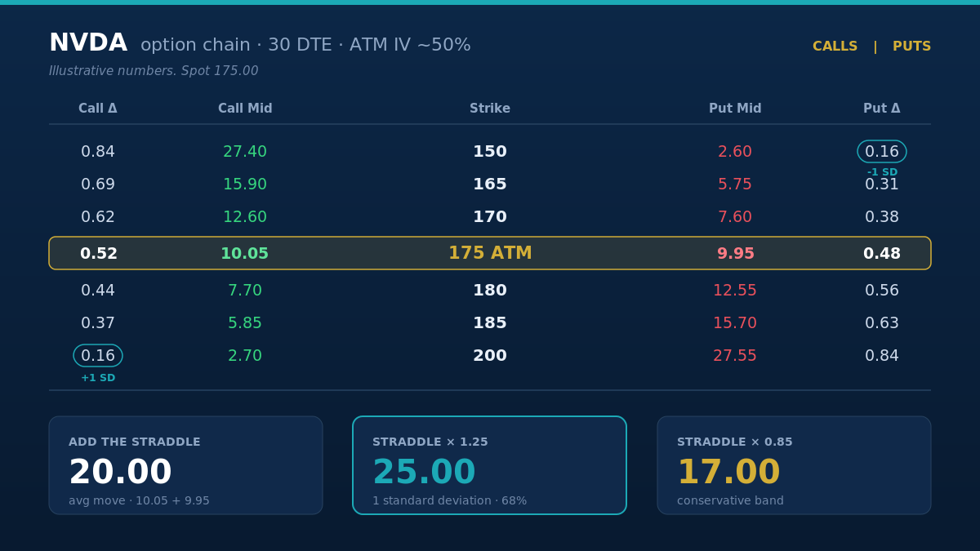Click call mid price 5.85

tap(245, 323)
